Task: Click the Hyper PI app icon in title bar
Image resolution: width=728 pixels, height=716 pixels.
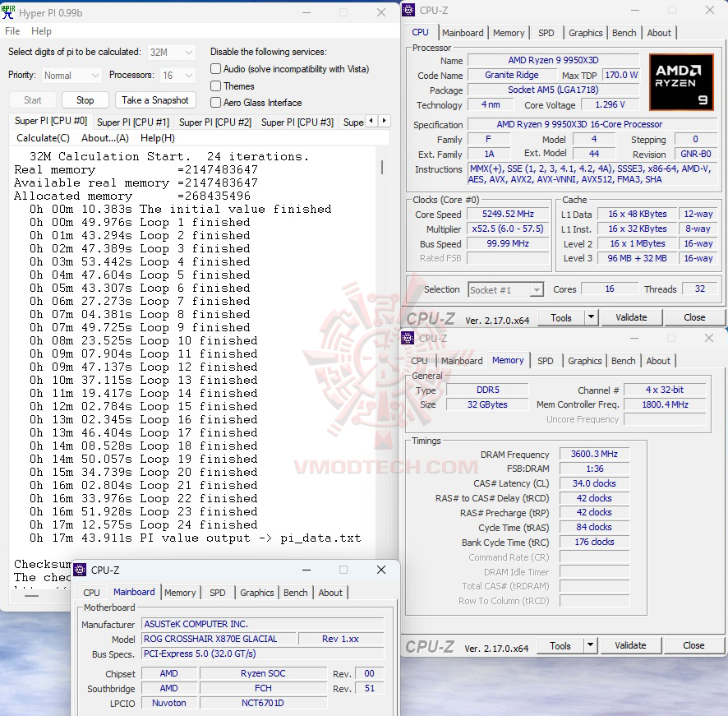Action: (x=8, y=12)
